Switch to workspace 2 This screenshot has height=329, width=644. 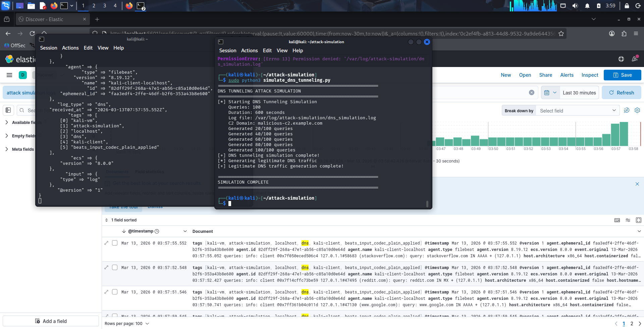point(94,5)
